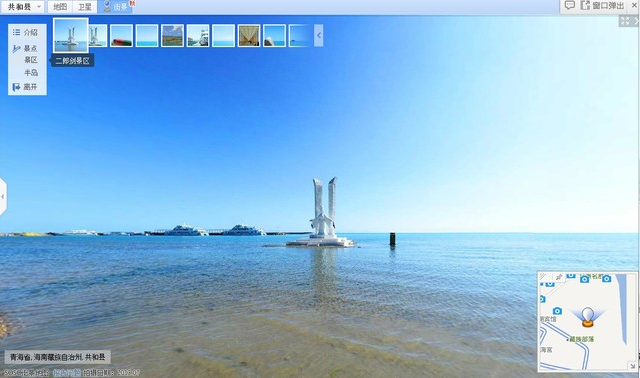
Task: Open the comment feedback bubble icon
Action: point(570,5)
